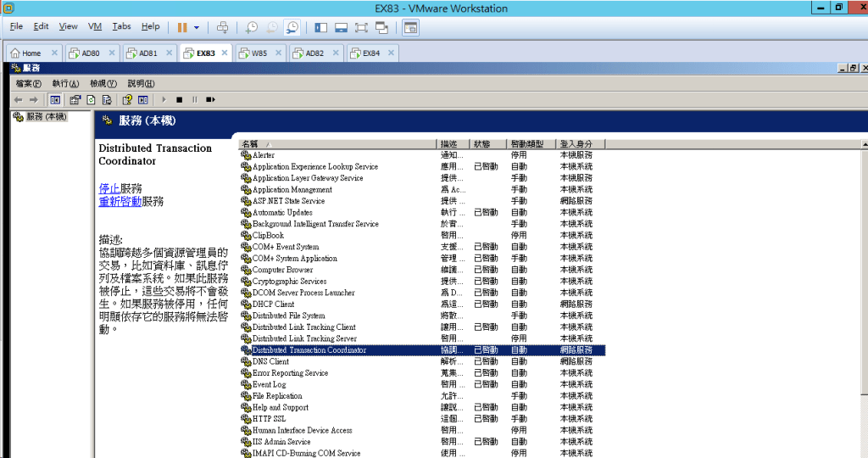Click the restart service icon in Services toolbar

point(210,99)
